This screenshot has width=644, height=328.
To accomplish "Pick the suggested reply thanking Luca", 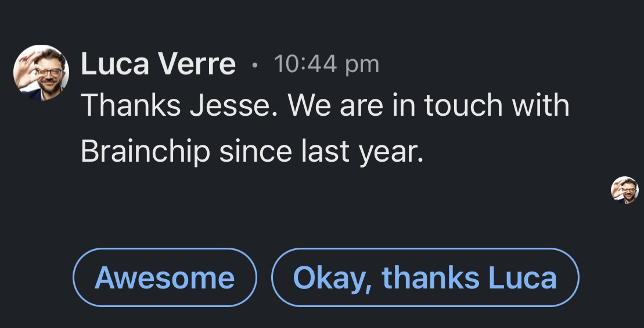I will [x=425, y=277].
